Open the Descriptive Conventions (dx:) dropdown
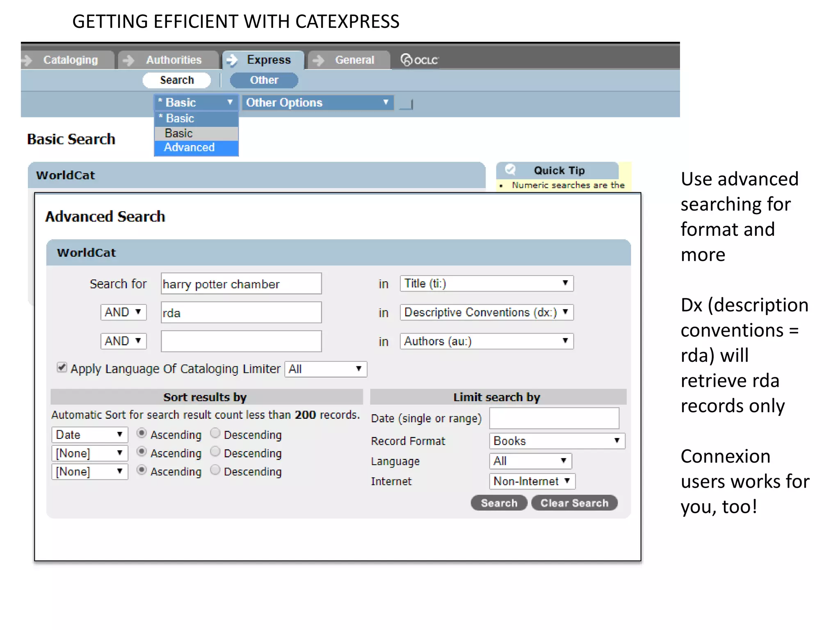Image resolution: width=840 pixels, height=630 pixels. pos(487,313)
